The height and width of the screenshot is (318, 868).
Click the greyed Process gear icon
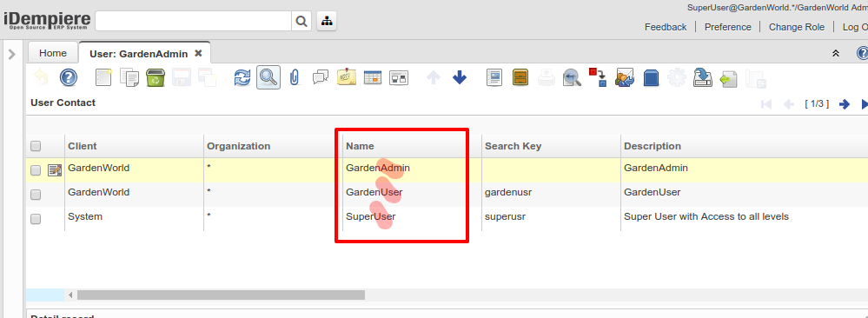click(x=677, y=77)
